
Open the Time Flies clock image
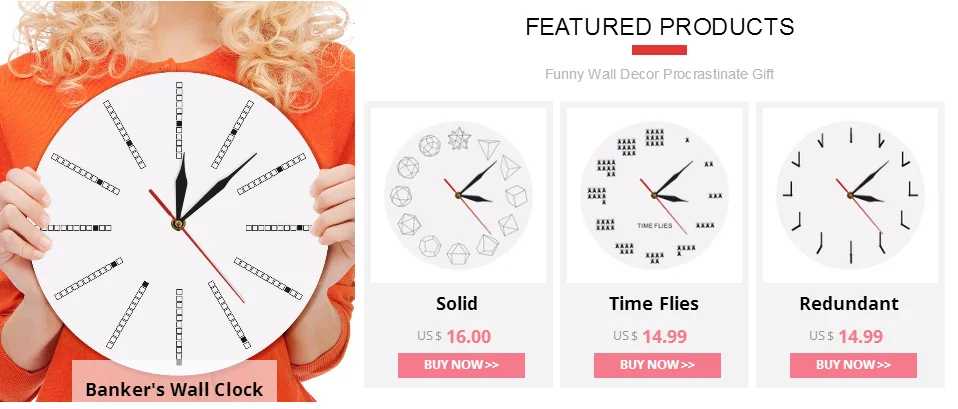coord(654,195)
